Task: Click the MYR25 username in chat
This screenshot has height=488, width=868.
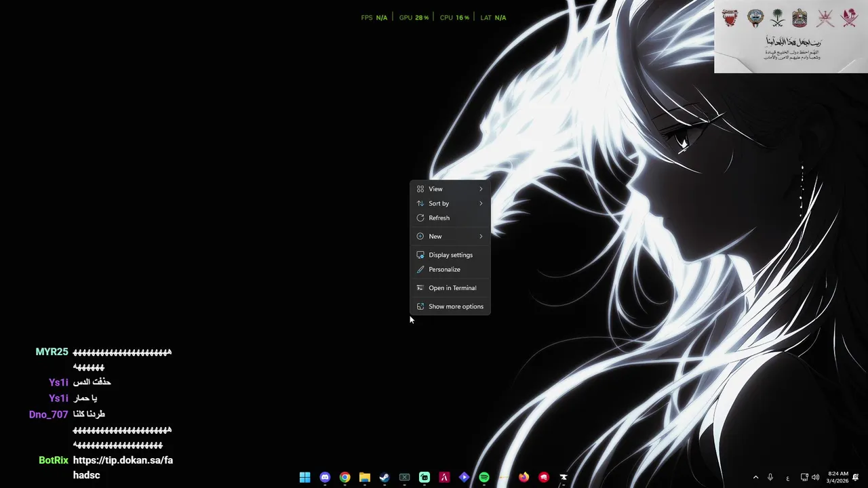Action: click(x=52, y=352)
